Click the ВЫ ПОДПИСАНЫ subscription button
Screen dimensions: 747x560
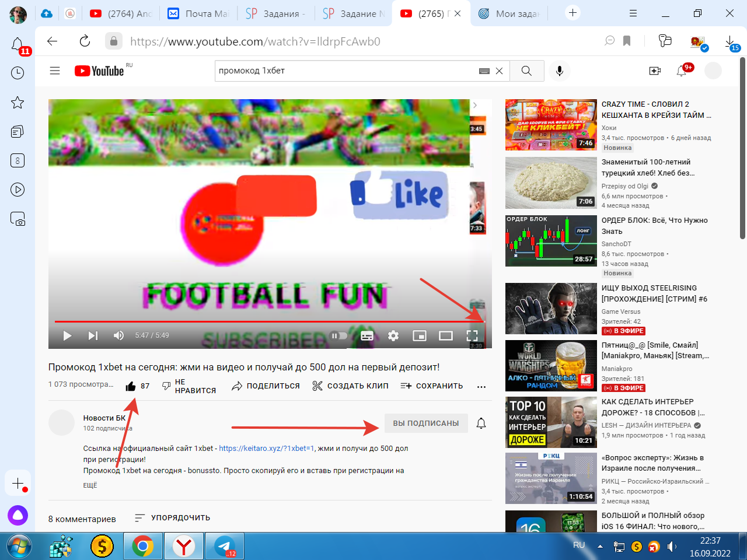tap(426, 423)
